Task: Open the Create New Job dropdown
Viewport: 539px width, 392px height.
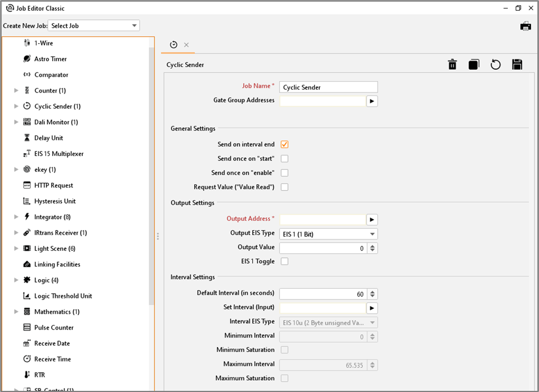Action: tap(94, 26)
